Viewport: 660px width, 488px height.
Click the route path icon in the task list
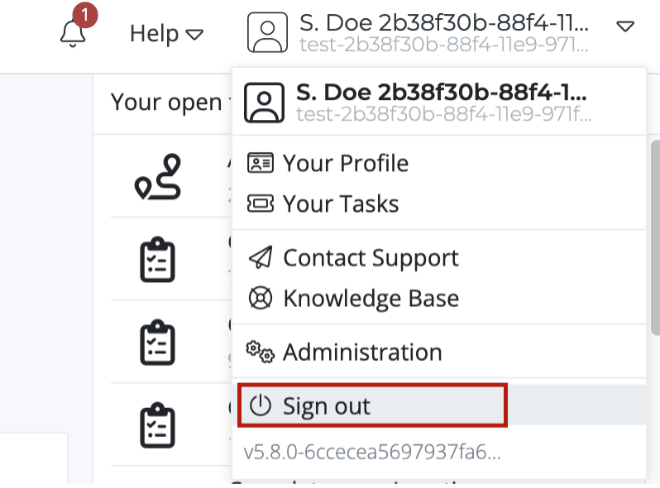(158, 177)
